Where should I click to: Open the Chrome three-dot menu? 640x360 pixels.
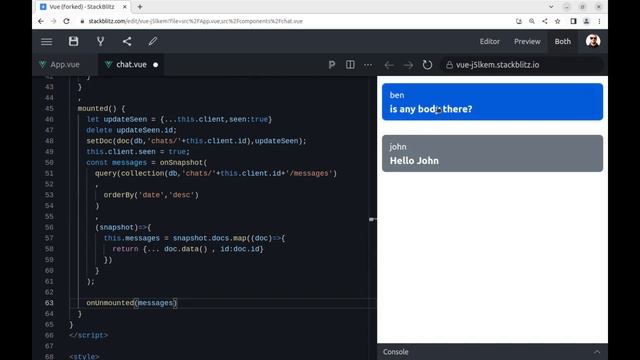click(x=599, y=21)
